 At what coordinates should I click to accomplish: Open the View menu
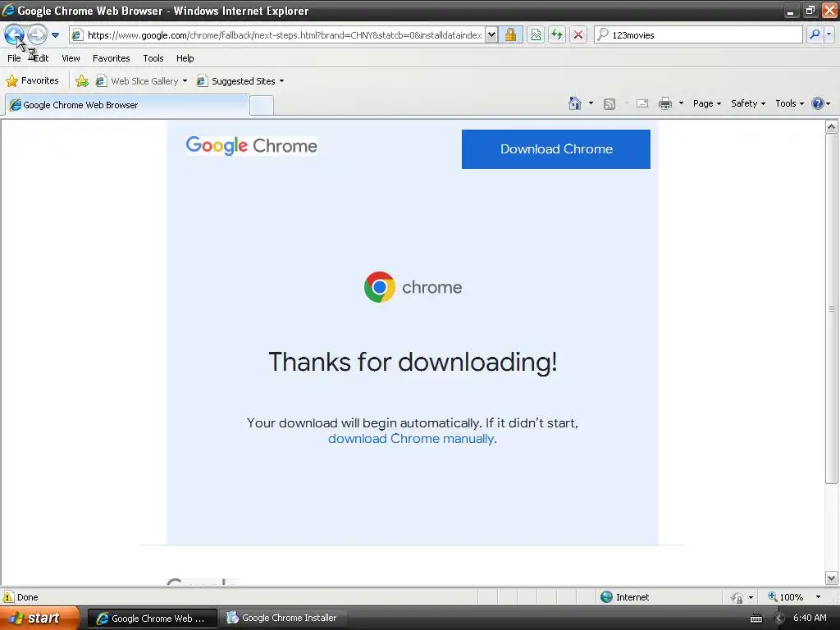pos(71,58)
